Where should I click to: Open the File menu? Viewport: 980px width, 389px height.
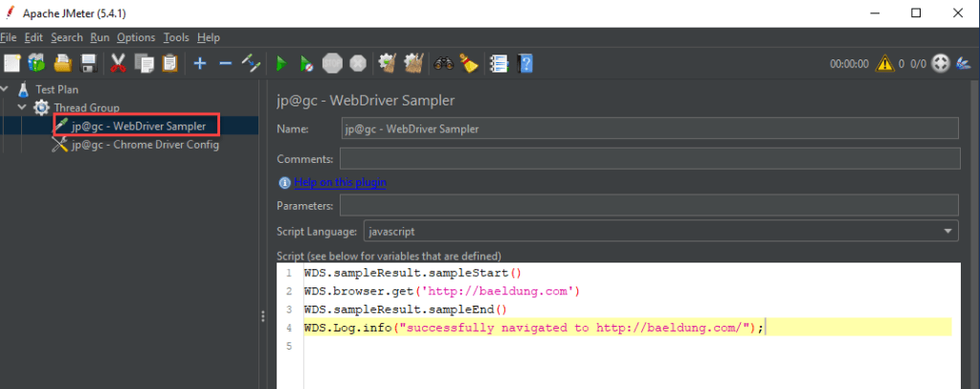point(9,37)
